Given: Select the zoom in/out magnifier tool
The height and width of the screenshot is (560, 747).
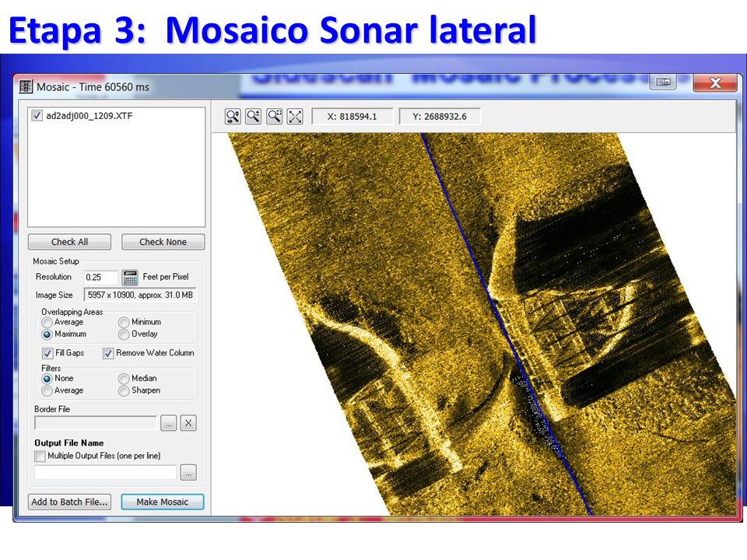Looking at the screenshot, I should [x=254, y=116].
